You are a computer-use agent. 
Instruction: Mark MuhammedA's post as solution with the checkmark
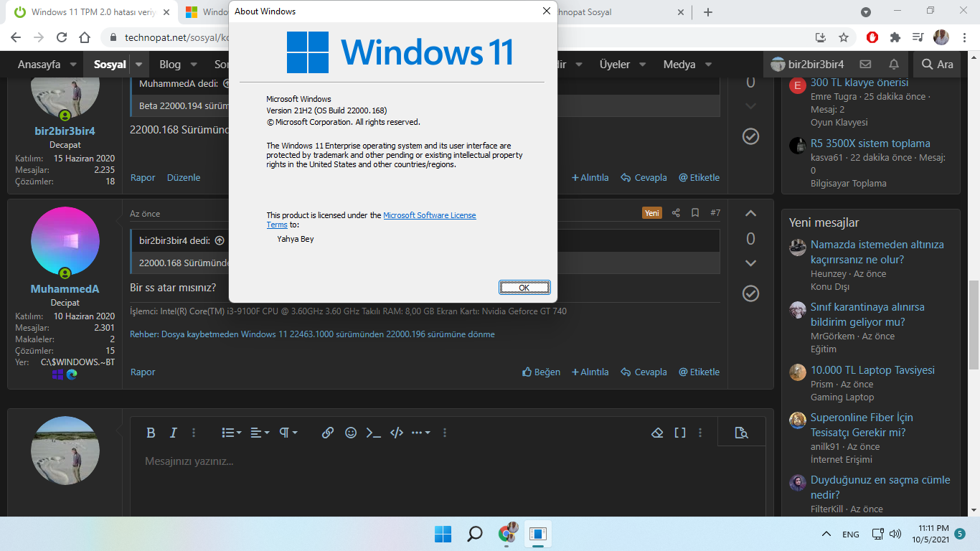[750, 293]
